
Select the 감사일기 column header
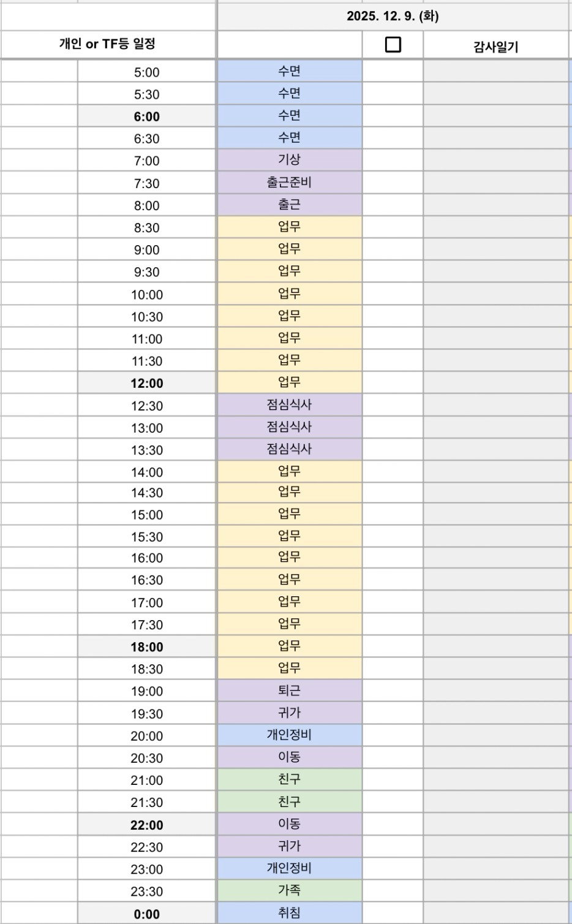pos(495,46)
